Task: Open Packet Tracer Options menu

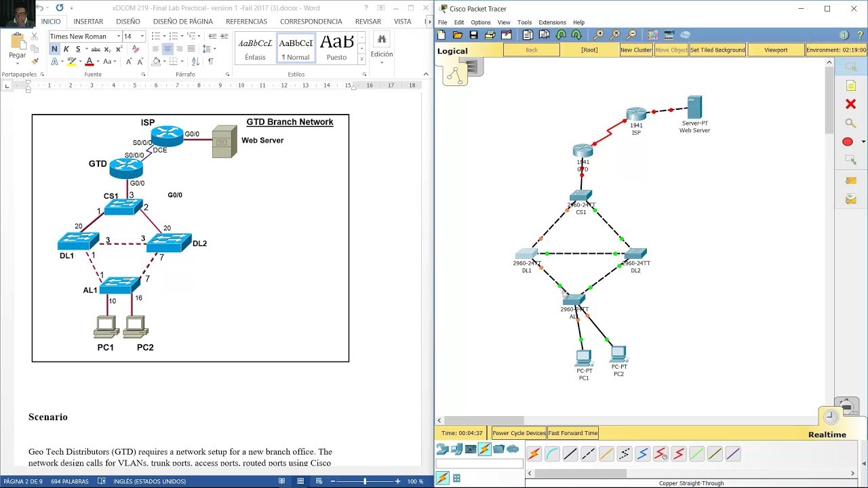Action: (481, 22)
